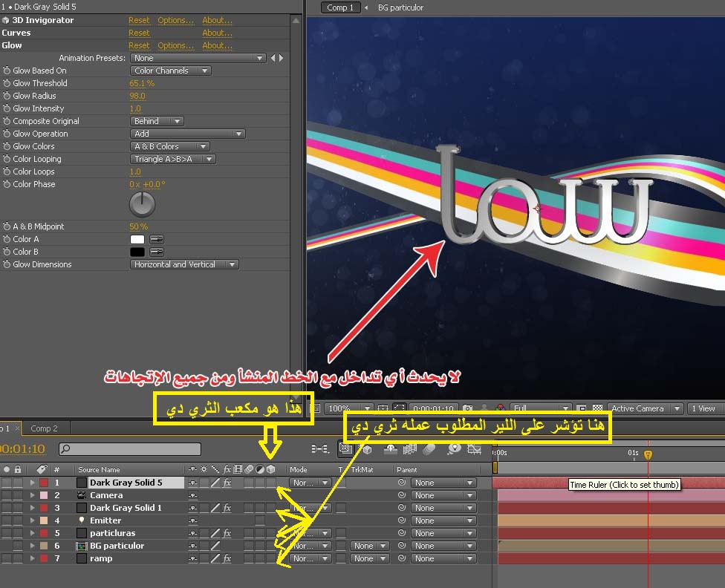
Task: Take a snapshot with the camera icon
Action: pos(467,408)
